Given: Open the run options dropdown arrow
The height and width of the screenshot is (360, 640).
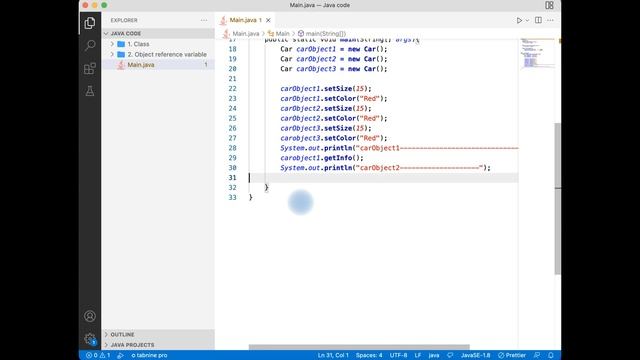Looking at the screenshot, I should pos(527,20).
